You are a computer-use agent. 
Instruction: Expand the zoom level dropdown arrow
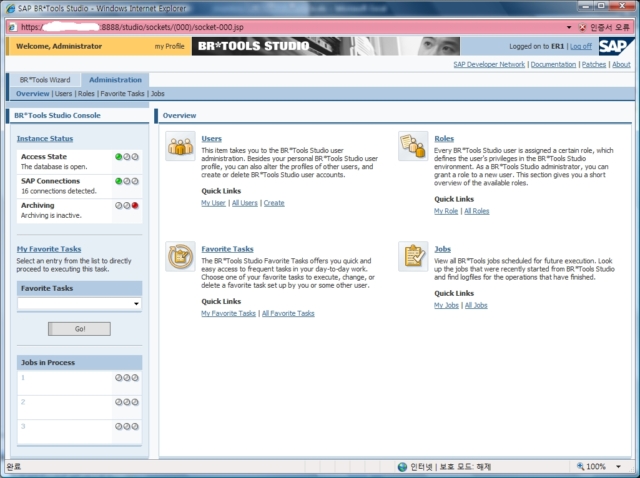618,467
